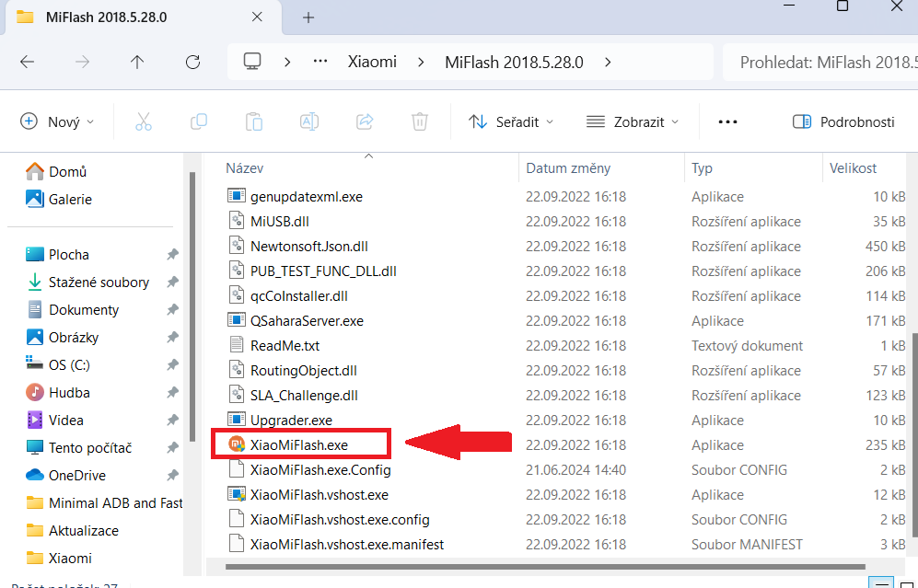Open Stažené soubory in sidebar
Image resolution: width=918 pixels, height=588 pixels.
[99, 282]
